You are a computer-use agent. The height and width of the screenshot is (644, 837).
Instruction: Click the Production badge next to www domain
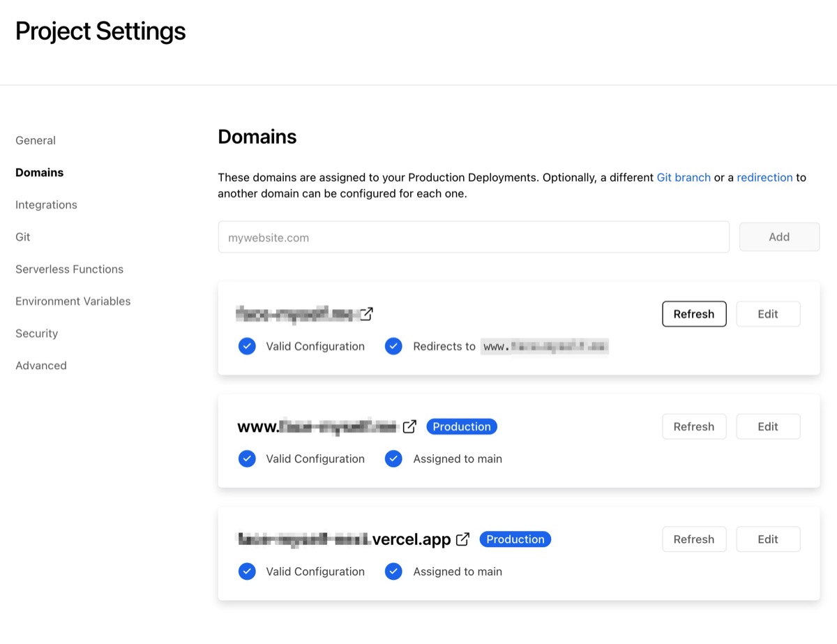[x=461, y=426]
